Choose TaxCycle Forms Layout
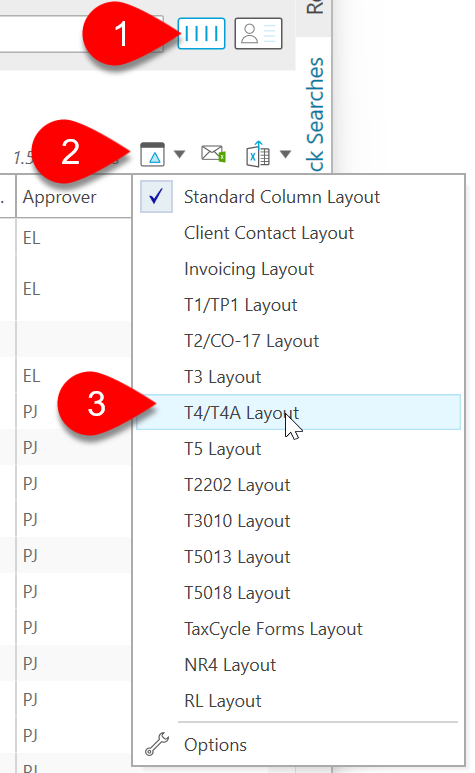 pyautogui.click(x=299, y=629)
